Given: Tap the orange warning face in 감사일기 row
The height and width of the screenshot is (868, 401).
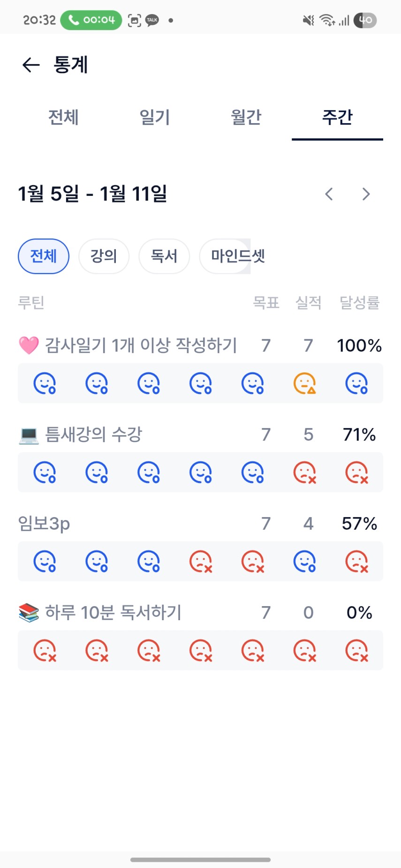Looking at the screenshot, I should pyautogui.click(x=304, y=383).
